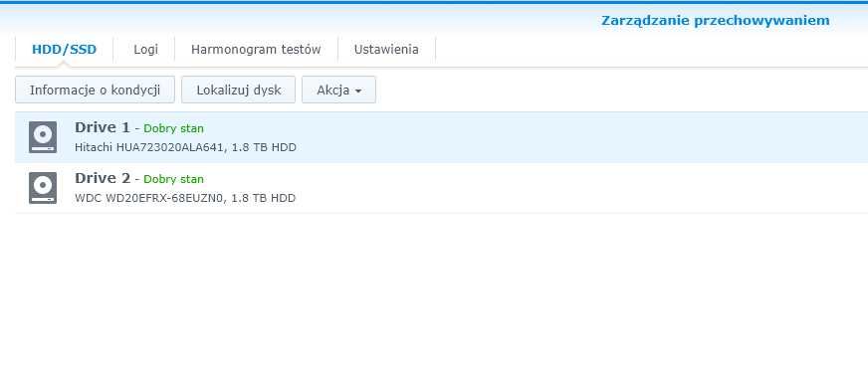The height and width of the screenshot is (370, 868).
Task: Expand the Akcja dropdown menu
Action: tap(338, 90)
